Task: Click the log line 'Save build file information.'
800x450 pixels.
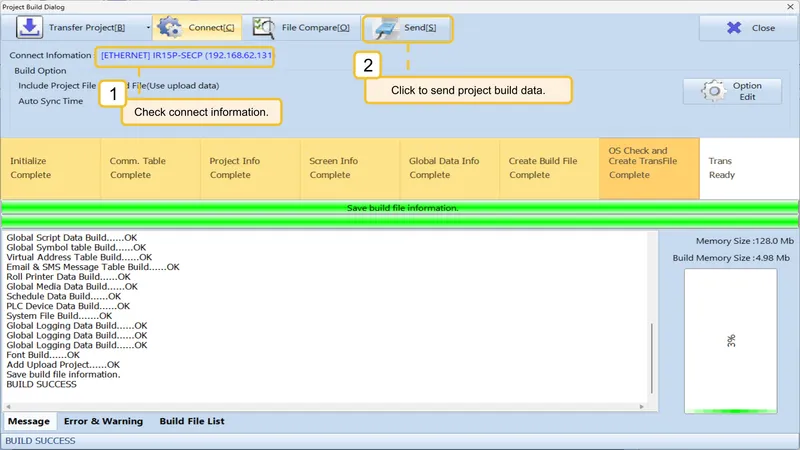Action: click(63, 374)
